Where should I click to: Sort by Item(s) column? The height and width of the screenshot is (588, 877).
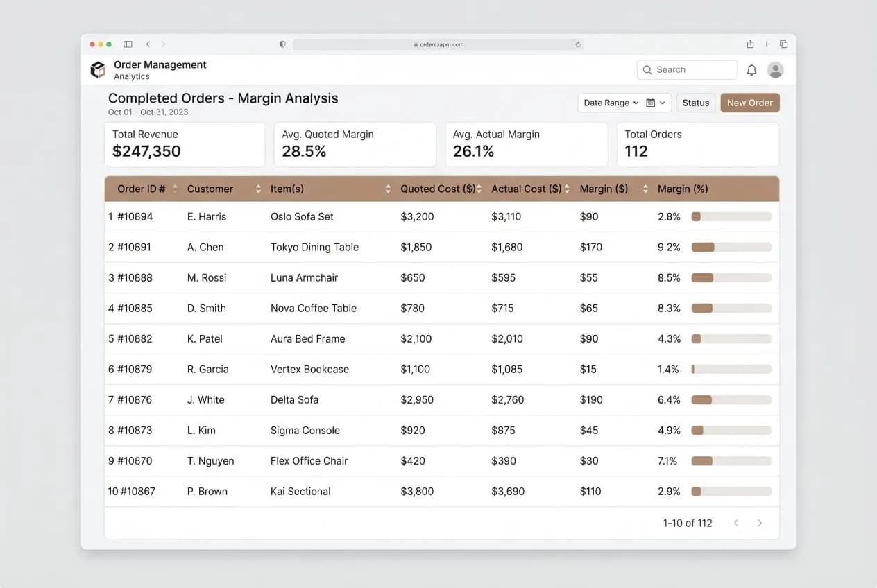pyautogui.click(x=388, y=189)
